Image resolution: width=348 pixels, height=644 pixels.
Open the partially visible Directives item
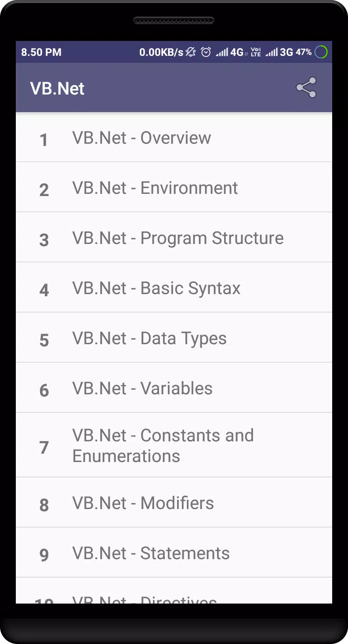pos(174,591)
